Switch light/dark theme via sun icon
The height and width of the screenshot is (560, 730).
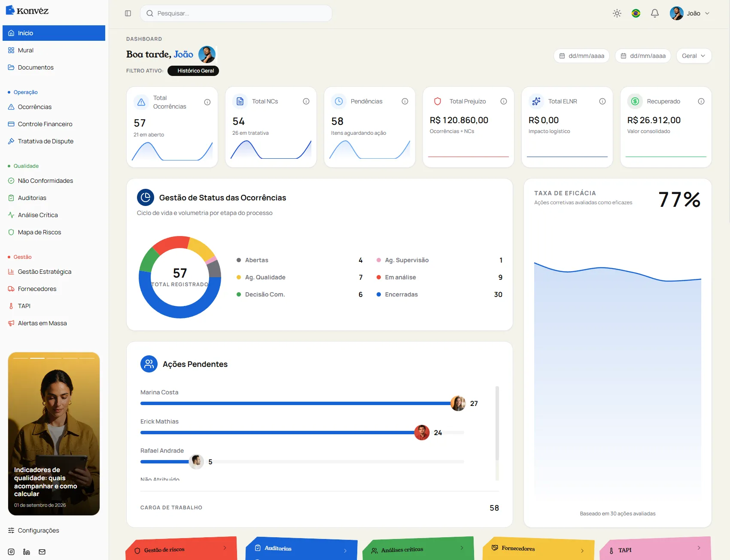pos(617,13)
